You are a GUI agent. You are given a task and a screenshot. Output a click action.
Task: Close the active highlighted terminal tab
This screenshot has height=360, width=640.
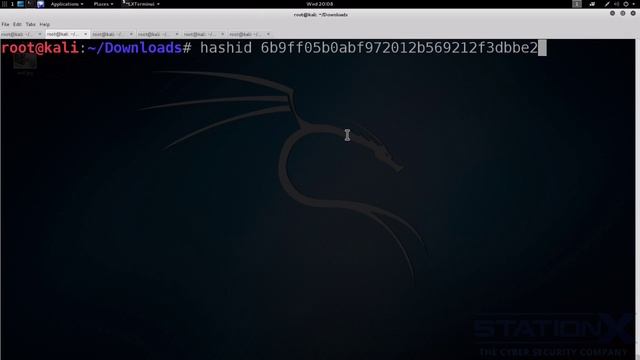(85, 34)
